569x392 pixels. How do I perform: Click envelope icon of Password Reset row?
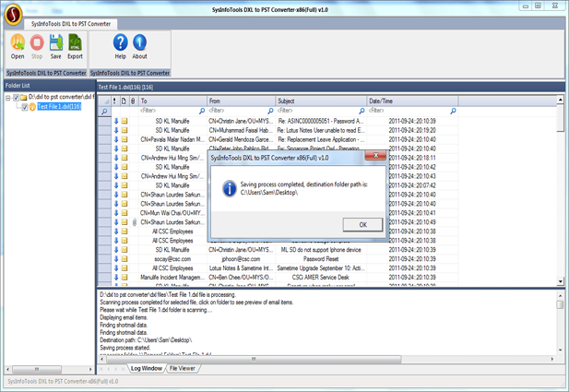click(124, 259)
